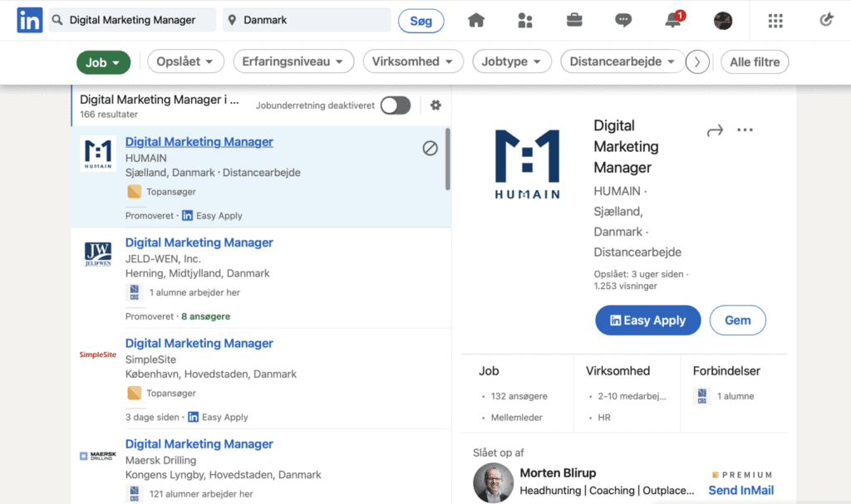The height and width of the screenshot is (504, 851).
Task: Click the JELD-WEN company logo
Action: click(98, 254)
